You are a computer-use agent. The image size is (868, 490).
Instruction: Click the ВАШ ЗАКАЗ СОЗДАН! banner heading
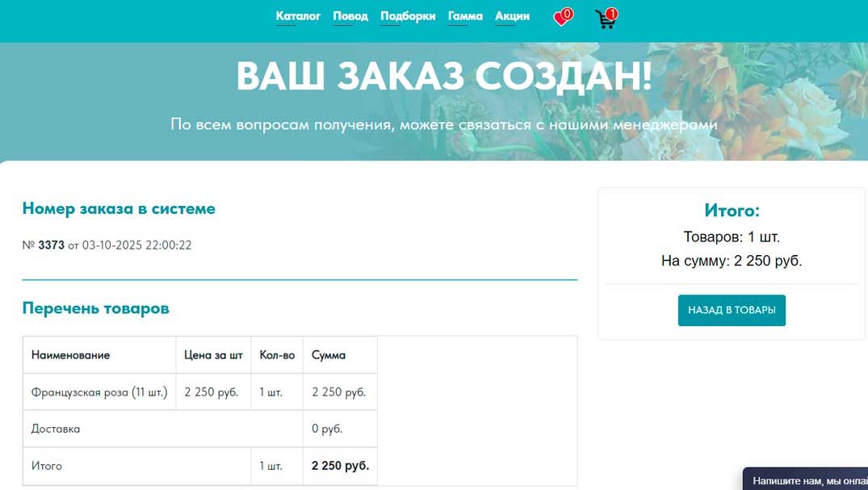point(443,77)
